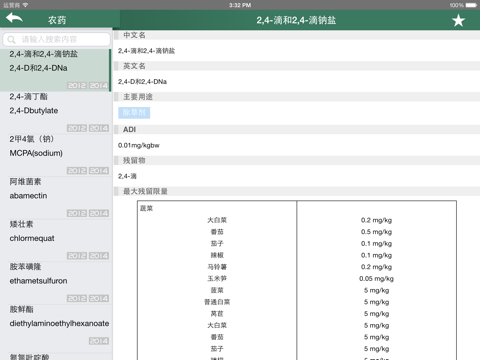This screenshot has height=360, width=480.
Task: Click the 2014 badge on diethylaminoethylhexanoate
Action: coord(99,341)
